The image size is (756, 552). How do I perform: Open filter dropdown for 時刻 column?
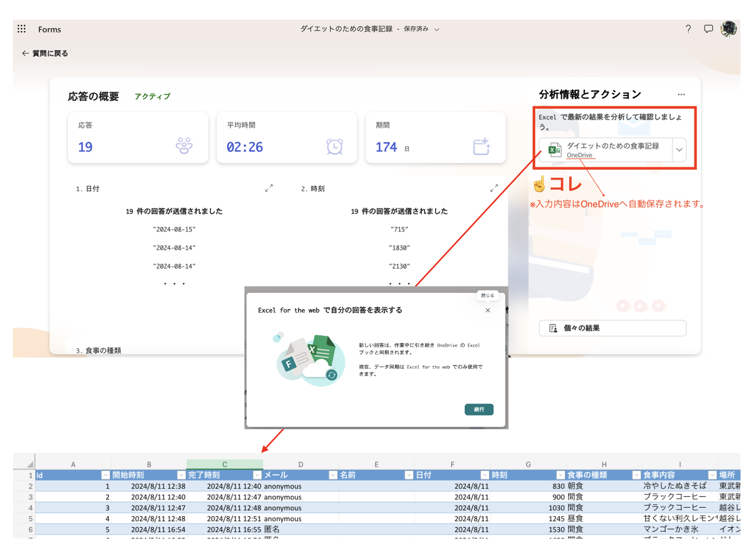pos(561,475)
